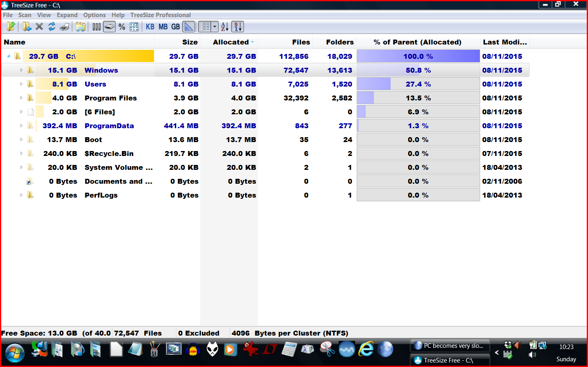
Task: Switch size units to KB
Action: coord(150,27)
